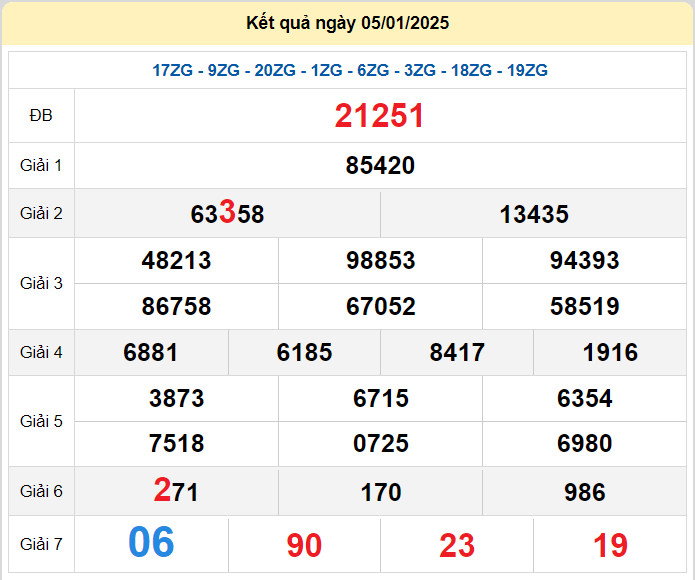Click the Giải 1 number 85420
Viewport: 695px width, 580px height.
click(380, 165)
